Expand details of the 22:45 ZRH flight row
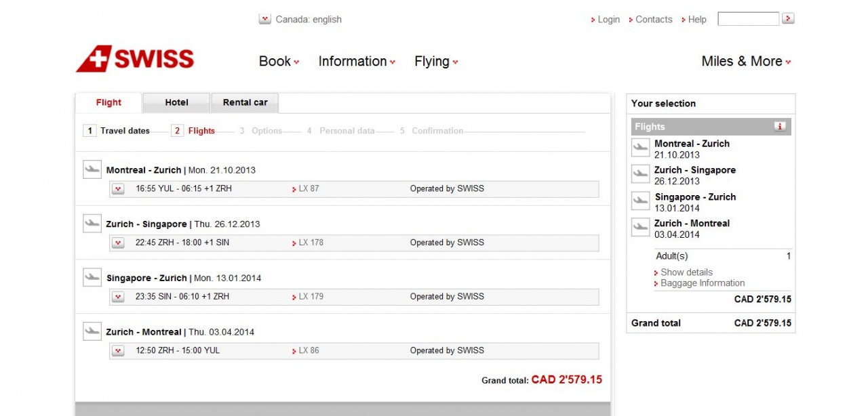Screen dimensions: 868x416 (118, 243)
